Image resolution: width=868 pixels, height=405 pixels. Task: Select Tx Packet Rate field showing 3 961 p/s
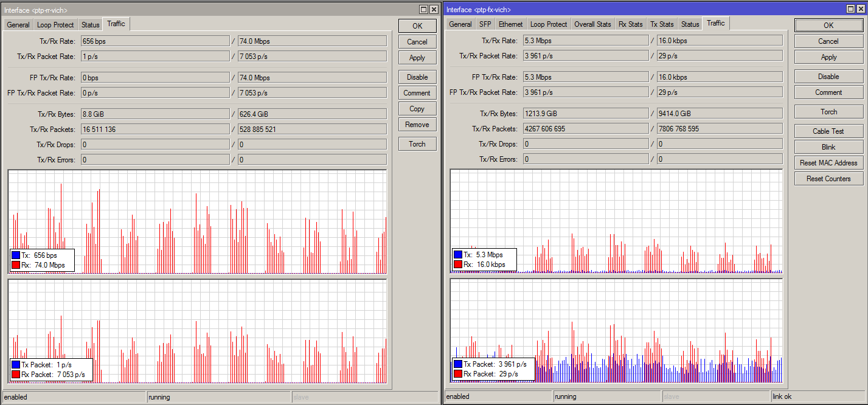586,56
